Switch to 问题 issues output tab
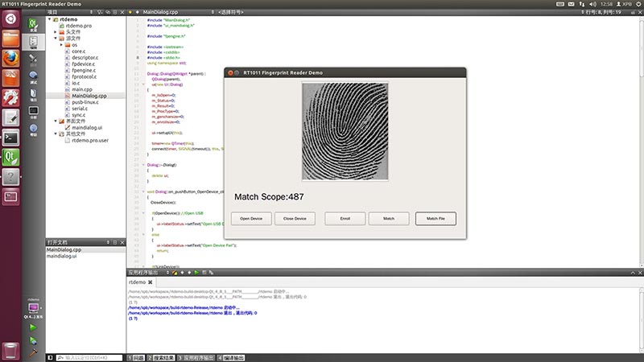Viewport: 644px width, 362px height. point(136,358)
